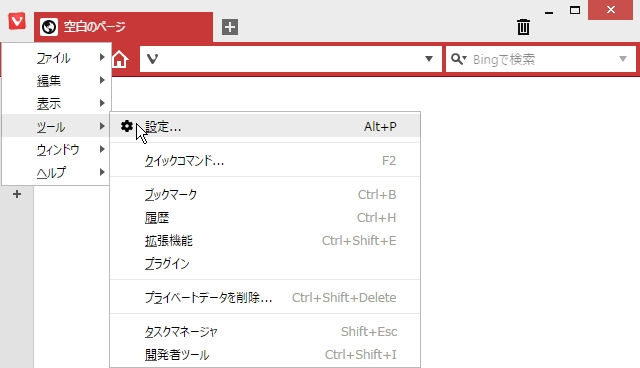Open プラグイン from the menu

[x=265, y=264]
